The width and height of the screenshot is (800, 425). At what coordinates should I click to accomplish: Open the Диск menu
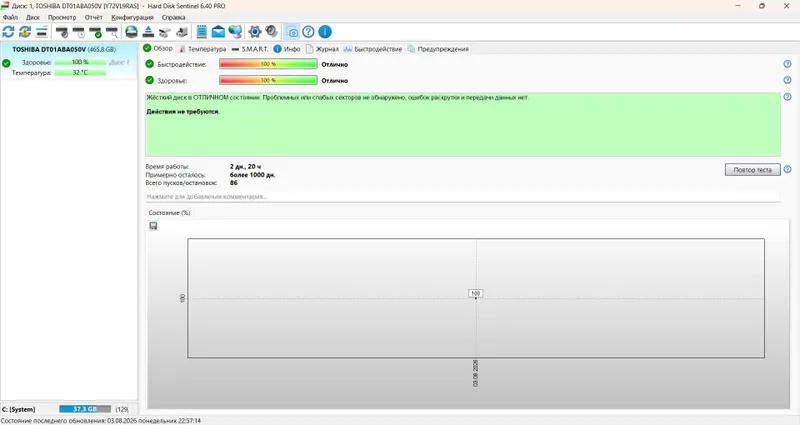pos(33,17)
